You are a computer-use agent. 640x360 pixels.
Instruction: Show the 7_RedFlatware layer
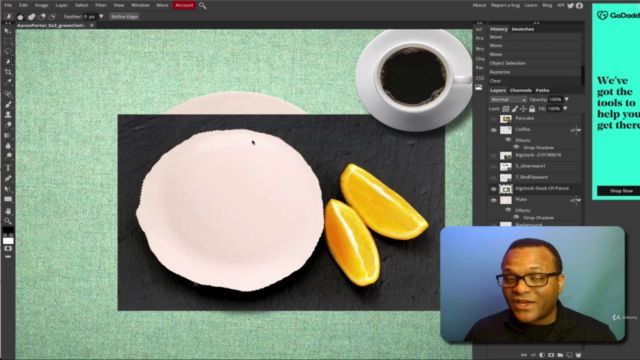pyautogui.click(x=493, y=178)
